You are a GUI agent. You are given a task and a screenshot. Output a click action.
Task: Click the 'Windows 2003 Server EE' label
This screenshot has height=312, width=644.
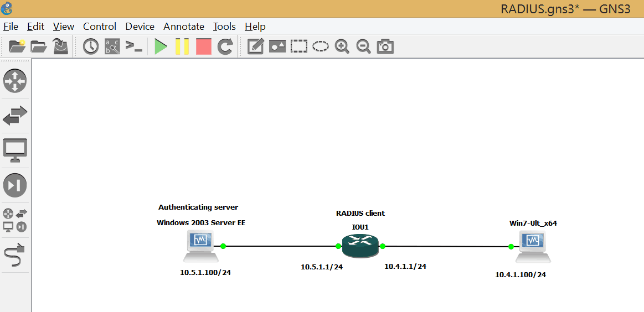[x=201, y=223]
